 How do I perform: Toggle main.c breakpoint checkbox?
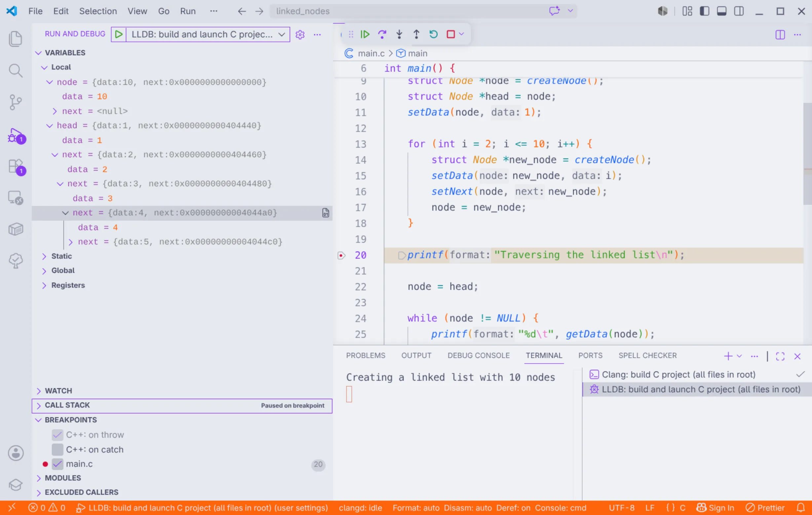click(x=57, y=464)
